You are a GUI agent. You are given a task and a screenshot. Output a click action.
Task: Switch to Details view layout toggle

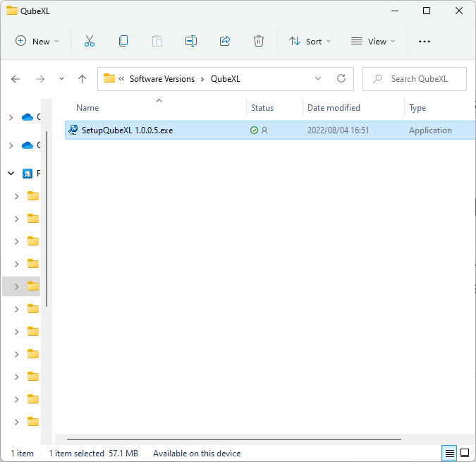[x=449, y=453]
